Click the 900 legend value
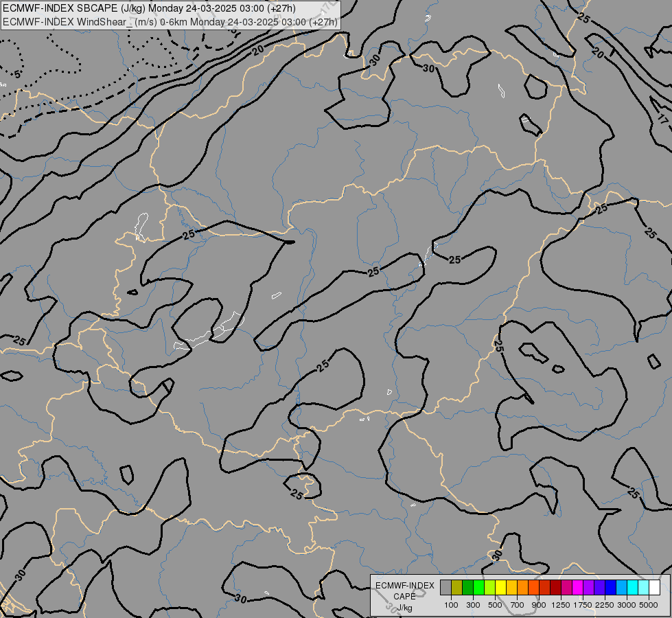672x618 pixels. click(x=539, y=605)
